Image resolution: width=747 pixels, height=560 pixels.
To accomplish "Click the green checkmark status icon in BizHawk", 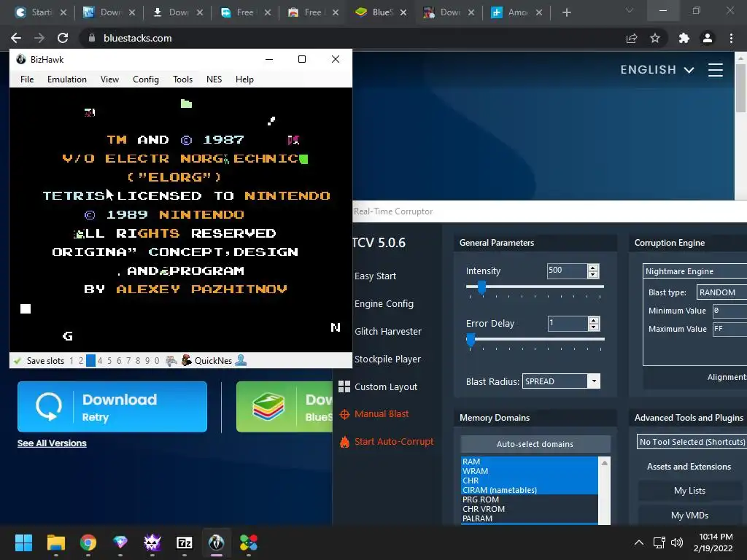I will [x=18, y=360].
